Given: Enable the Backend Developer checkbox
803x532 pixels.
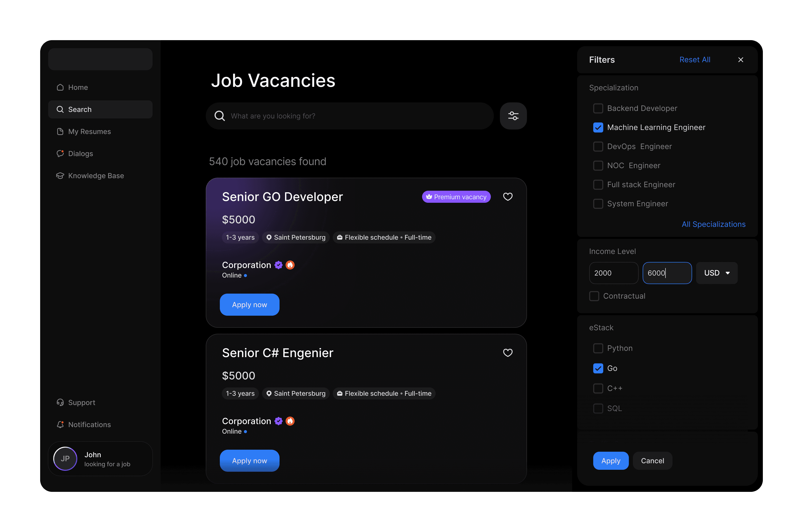Looking at the screenshot, I should click(x=598, y=109).
